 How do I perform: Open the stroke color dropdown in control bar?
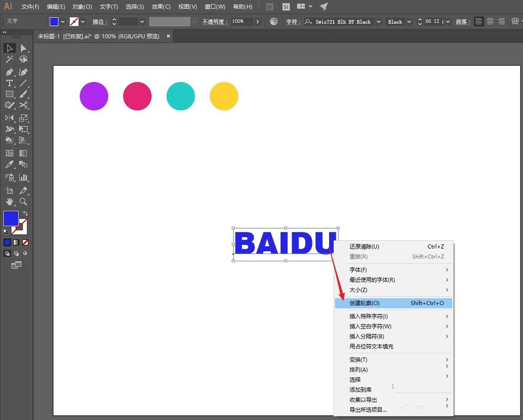pos(83,22)
